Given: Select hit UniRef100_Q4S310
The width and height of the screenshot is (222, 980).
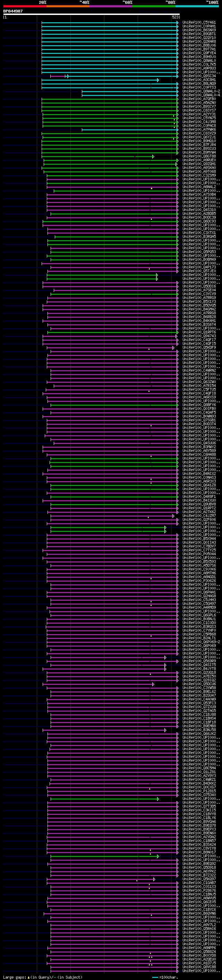Looking at the screenshot, I should coord(199,210).
